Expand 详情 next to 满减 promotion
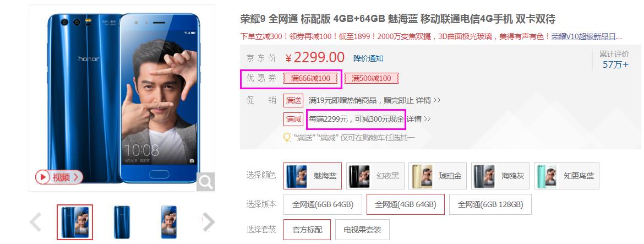 (x=419, y=119)
